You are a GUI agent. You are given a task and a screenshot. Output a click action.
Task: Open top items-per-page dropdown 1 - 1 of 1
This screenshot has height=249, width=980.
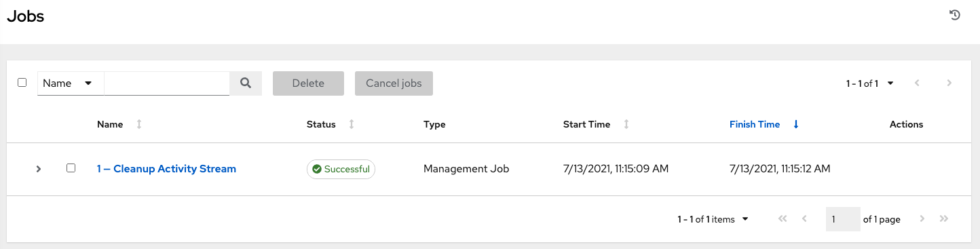pyautogui.click(x=870, y=83)
